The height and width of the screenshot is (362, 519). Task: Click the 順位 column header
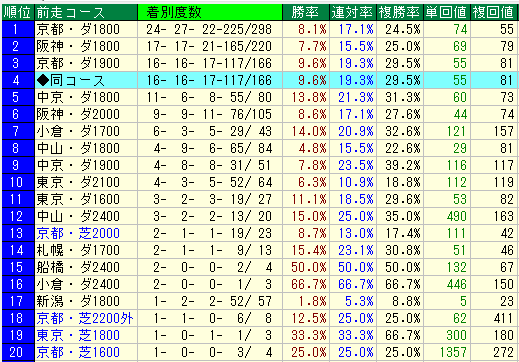tap(18, 12)
